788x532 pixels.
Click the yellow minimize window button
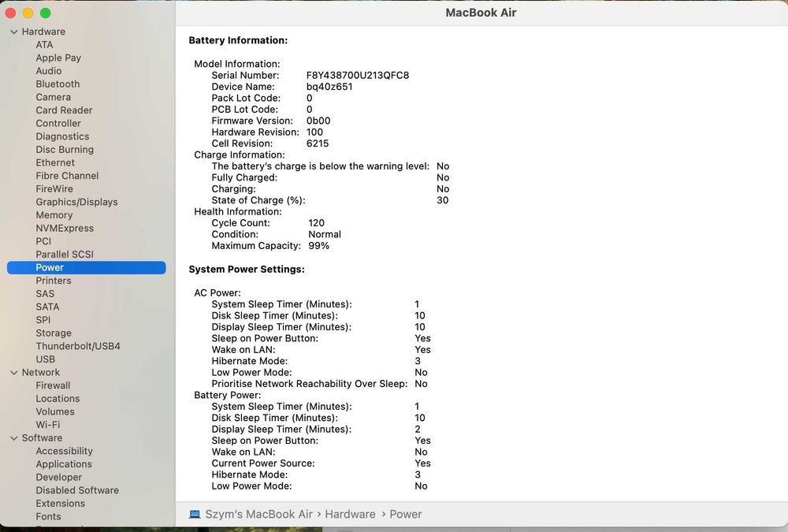pos(28,13)
